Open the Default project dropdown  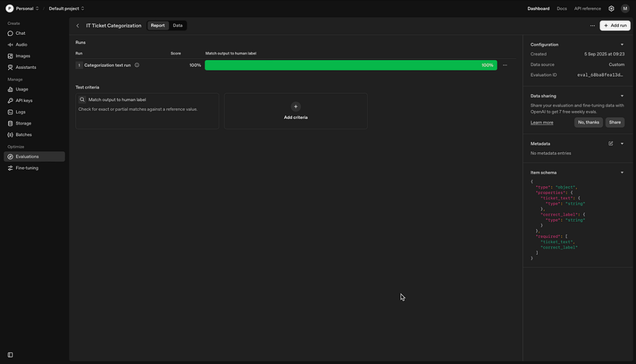[66, 9]
